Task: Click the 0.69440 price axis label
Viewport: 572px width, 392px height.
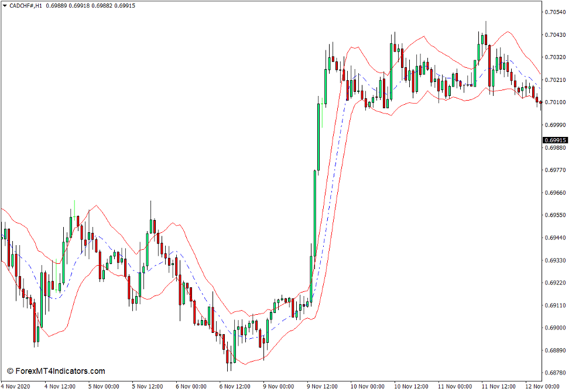Action: (556, 238)
